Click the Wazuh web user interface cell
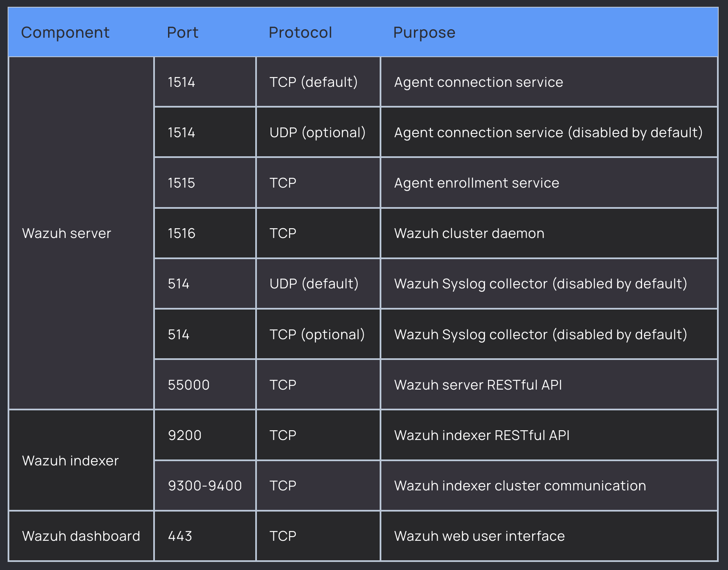The image size is (728, 570). tap(480, 536)
